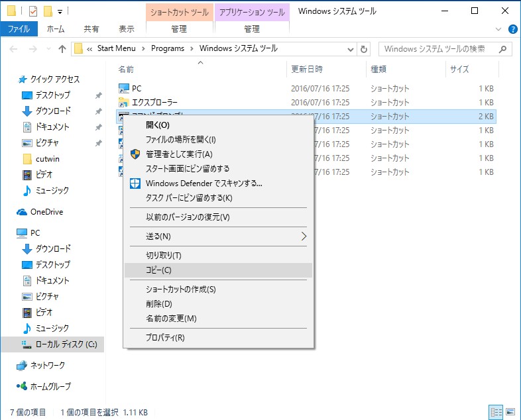Click the ホームグループ icon in sidebar
521x420 pixels.
click(x=22, y=386)
